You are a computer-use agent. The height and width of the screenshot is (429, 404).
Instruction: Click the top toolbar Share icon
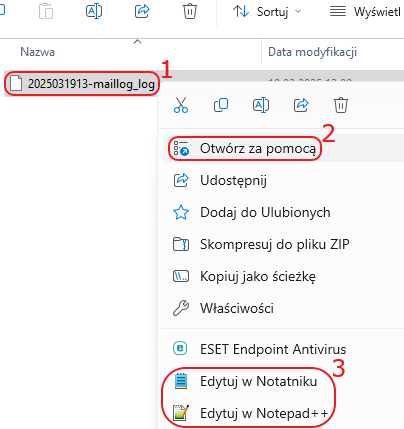click(142, 12)
